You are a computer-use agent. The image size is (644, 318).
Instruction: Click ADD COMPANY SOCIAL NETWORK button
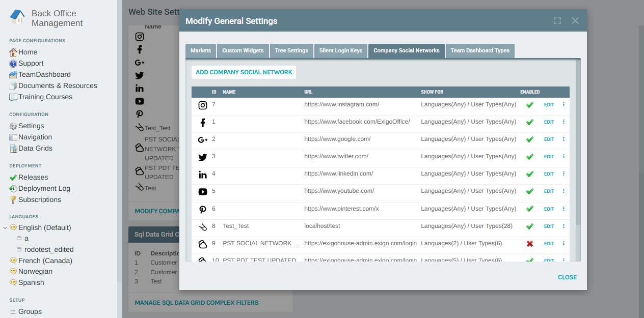244,72
